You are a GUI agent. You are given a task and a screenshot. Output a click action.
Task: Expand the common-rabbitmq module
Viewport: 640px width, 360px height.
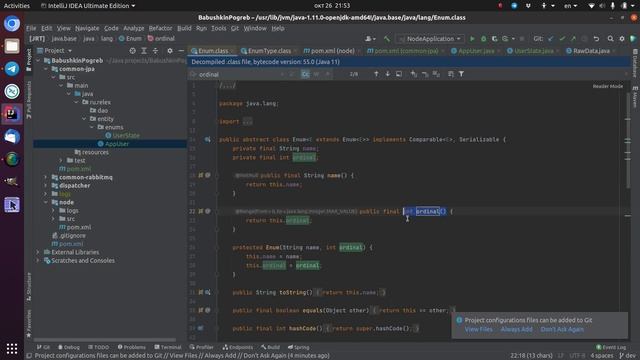tap(46, 177)
